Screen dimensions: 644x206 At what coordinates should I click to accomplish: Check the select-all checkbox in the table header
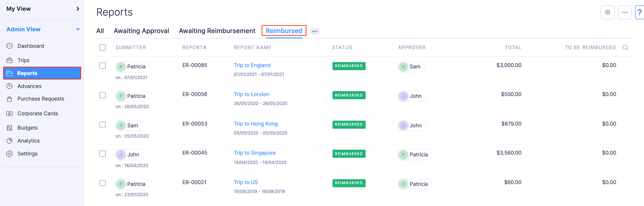pyautogui.click(x=102, y=47)
